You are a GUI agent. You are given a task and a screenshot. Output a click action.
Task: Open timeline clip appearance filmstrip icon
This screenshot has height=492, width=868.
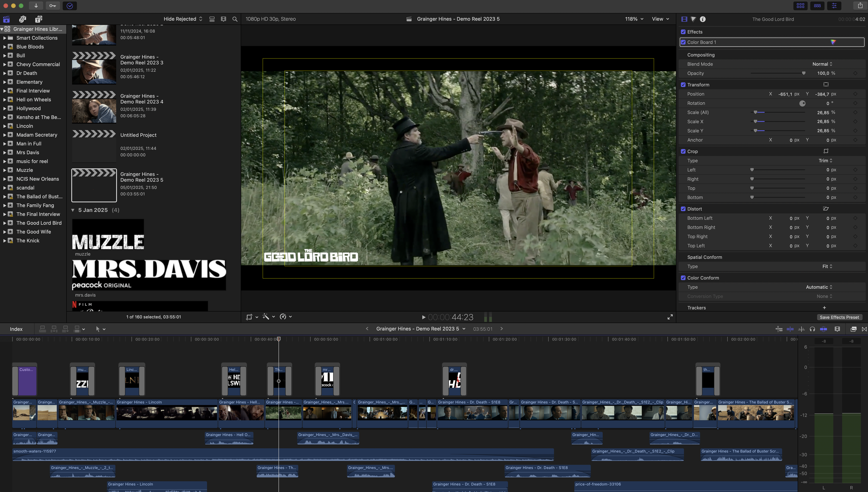tap(837, 329)
